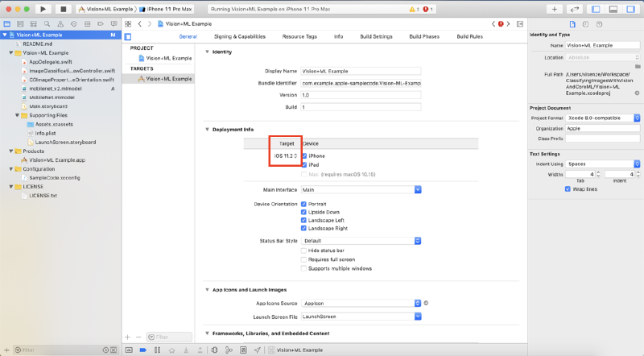644x356 pixels.
Task: Toggle the Upside Down orientation checkbox
Action: tap(304, 212)
